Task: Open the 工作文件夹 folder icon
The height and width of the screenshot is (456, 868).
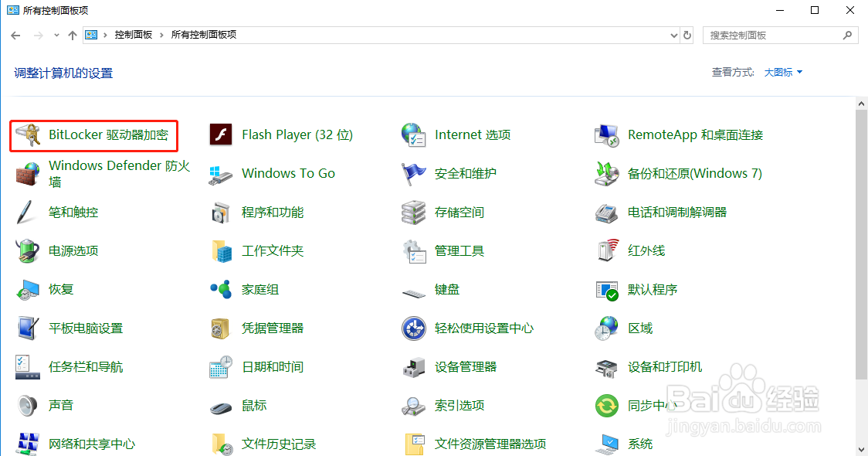Action: 220,251
